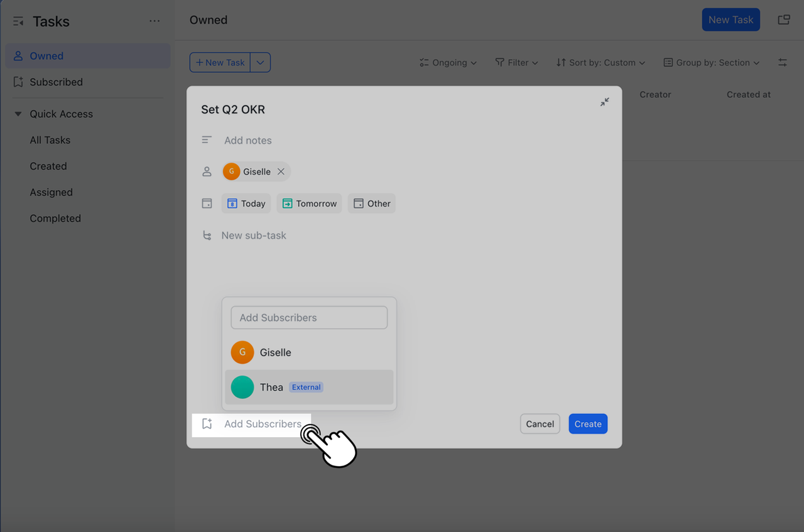The image size is (804, 532).
Task: Open the column settings icon on toolbar
Action: click(782, 62)
